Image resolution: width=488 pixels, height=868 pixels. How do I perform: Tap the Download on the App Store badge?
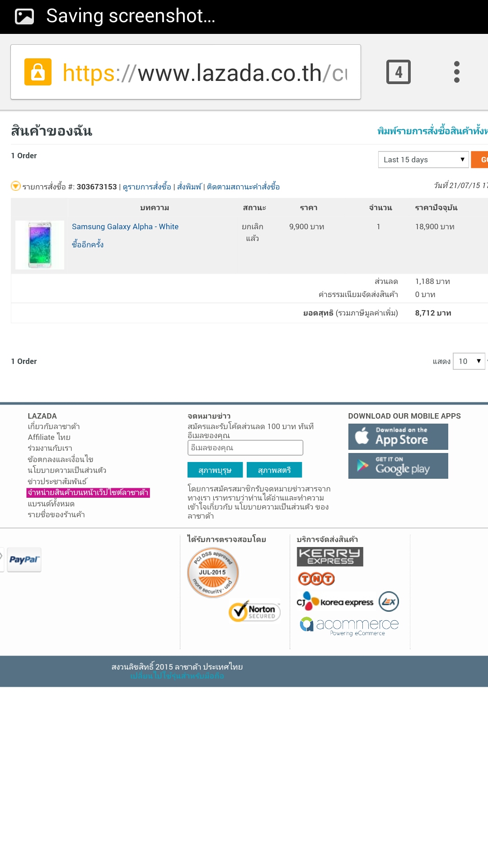tap(398, 437)
